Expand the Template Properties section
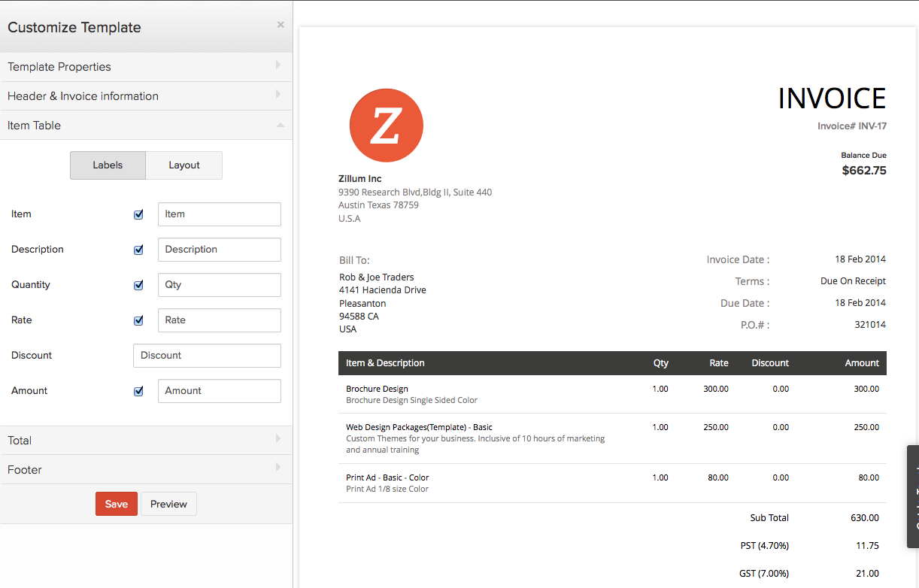Image resolution: width=919 pixels, height=588 pixels. point(146,67)
